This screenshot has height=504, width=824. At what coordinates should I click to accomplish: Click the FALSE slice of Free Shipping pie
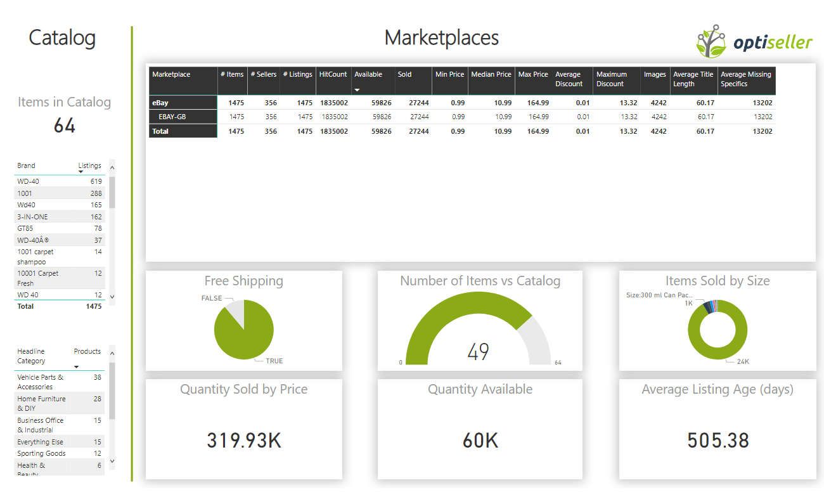click(x=236, y=309)
